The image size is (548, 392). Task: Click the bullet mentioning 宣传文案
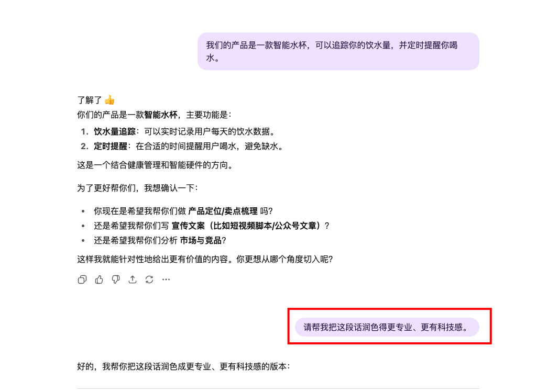pyautogui.click(x=212, y=226)
